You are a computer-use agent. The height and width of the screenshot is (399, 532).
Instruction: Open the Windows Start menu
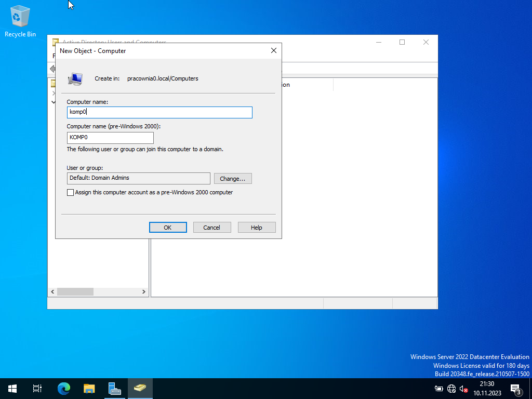(12, 389)
